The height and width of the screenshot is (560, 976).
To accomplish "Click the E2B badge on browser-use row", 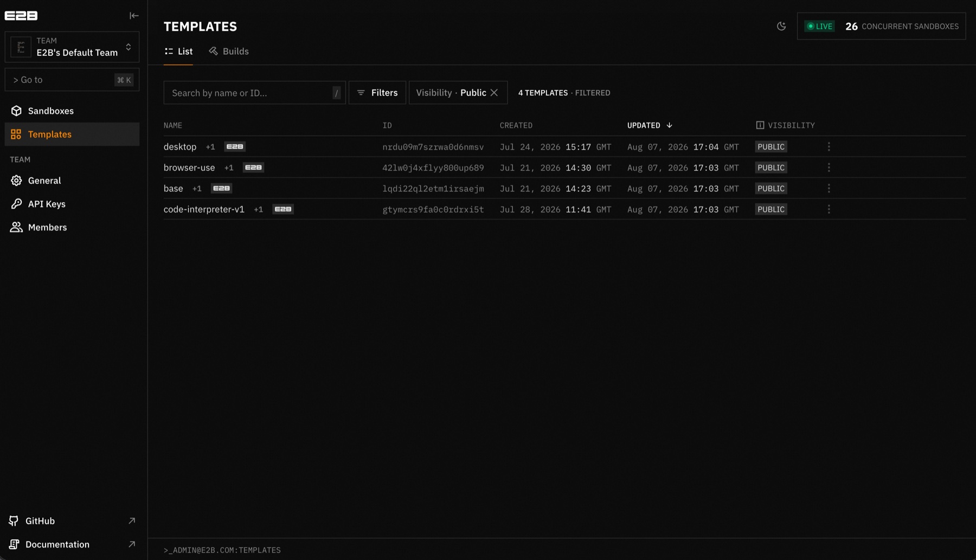I will click(x=253, y=168).
